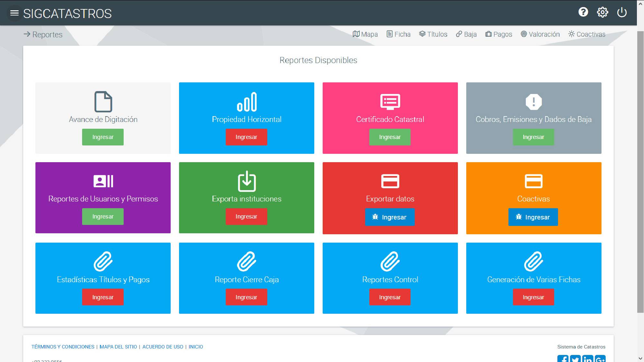This screenshot has height=362, width=644.
Task: Click Ingresar under Propiedad Horizontal
Action: point(246,137)
